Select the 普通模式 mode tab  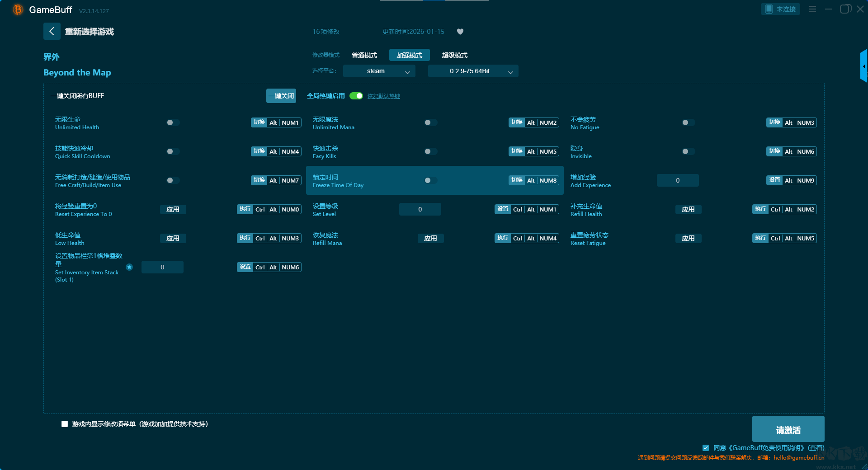(364, 55)
